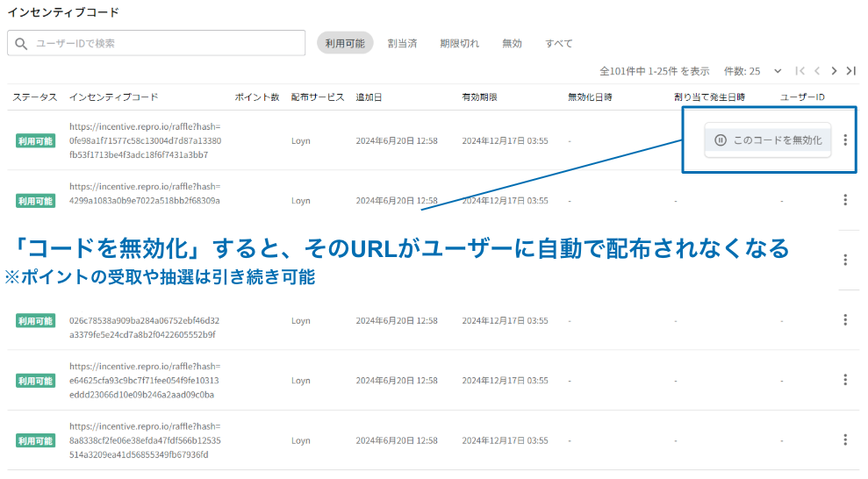868x479 pixels.
Task: Click Loyn in the 0fe98a1f71577c58 row
Action: (x=300, y=141)
